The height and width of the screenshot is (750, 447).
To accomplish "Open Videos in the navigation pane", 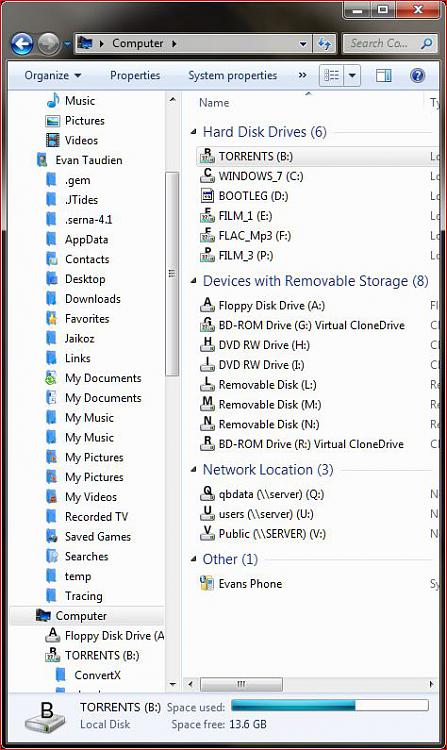I will (81, 140).
